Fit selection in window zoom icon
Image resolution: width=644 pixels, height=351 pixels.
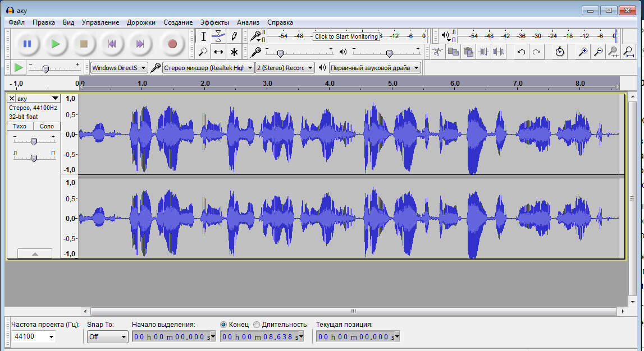pos(613,52)
